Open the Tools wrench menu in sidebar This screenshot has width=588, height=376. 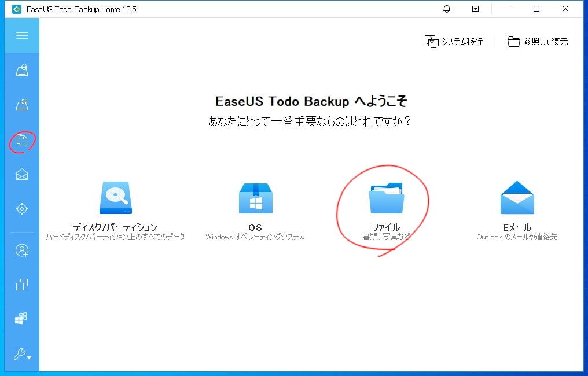(x=22, y=354)
